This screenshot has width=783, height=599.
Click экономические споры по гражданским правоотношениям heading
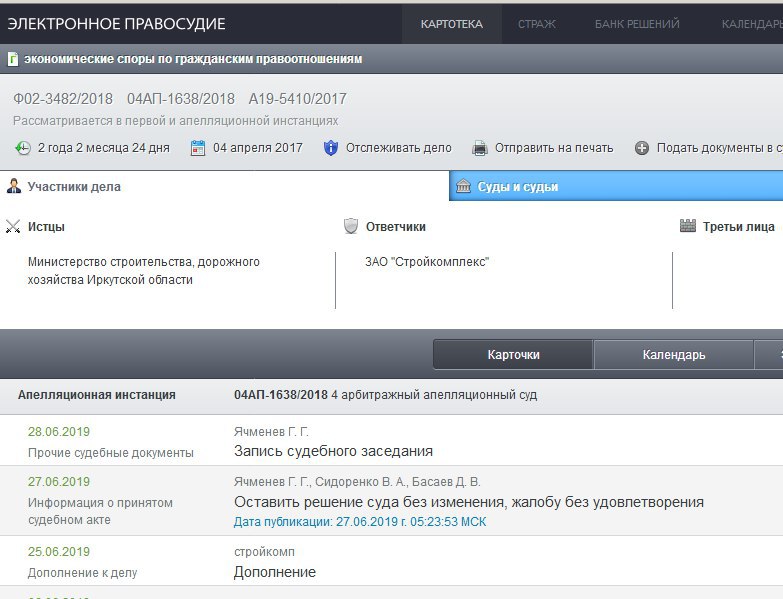pyautogui.click(x=193, y=59)
